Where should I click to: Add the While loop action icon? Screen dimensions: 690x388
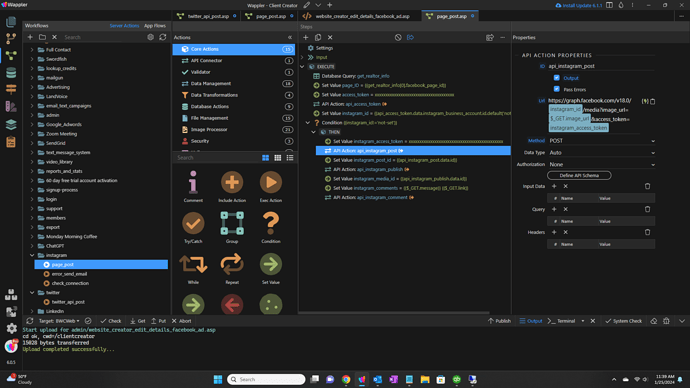pos(193,264)
